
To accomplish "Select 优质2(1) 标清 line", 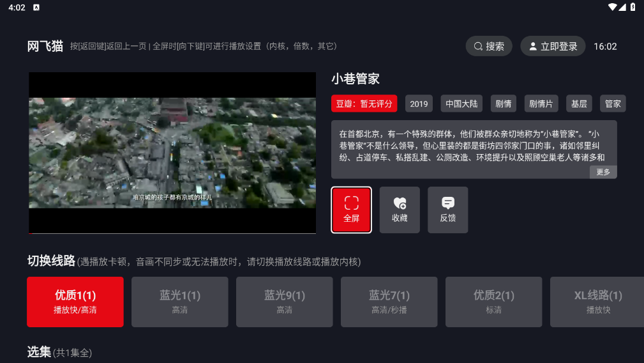I will tap(494, 302).
